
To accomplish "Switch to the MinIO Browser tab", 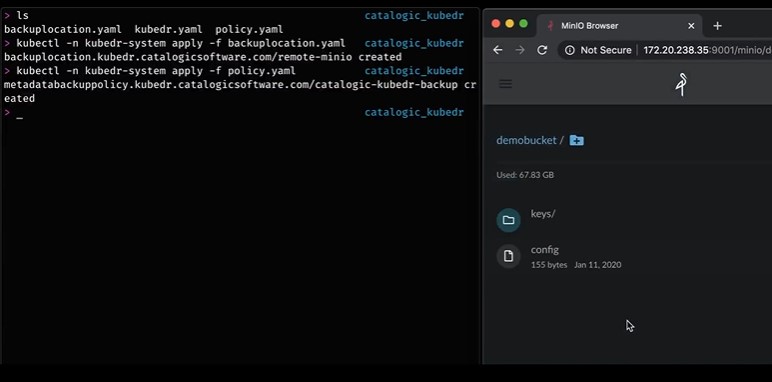I will (620, 26).
